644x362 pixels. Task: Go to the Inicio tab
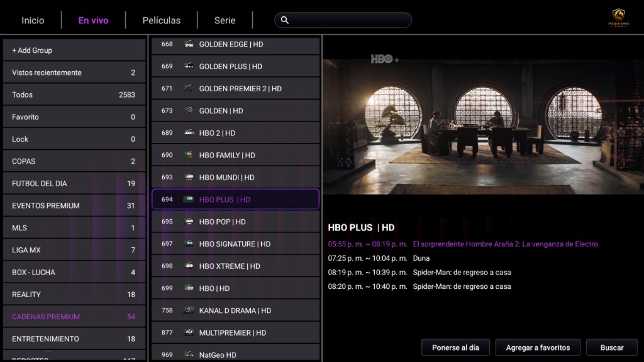[33, 20]
